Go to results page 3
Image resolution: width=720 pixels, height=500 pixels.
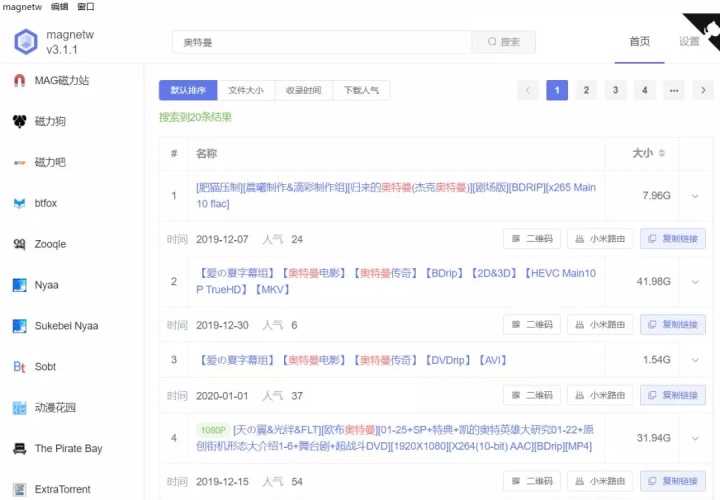pos(615,90)
